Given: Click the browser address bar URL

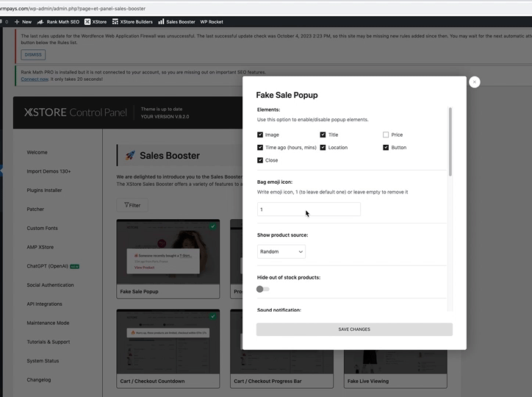Looking at the screenshot, I should click(x=73, y=9).
